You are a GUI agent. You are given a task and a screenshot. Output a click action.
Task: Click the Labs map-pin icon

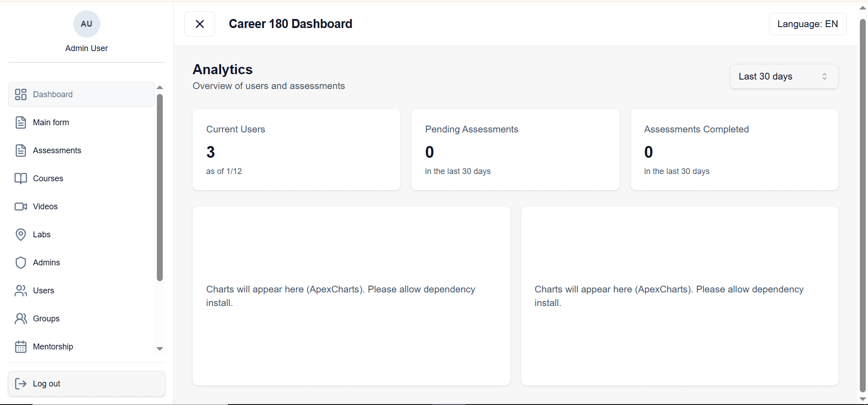(21, 235)
